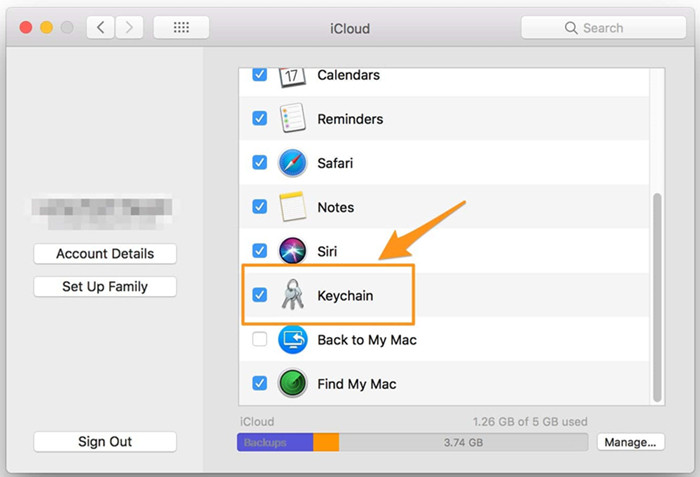Click the magnifying glass search icon
Image resolution: width=700 pixels, height=477 pixels.
[x=571, y=28]
